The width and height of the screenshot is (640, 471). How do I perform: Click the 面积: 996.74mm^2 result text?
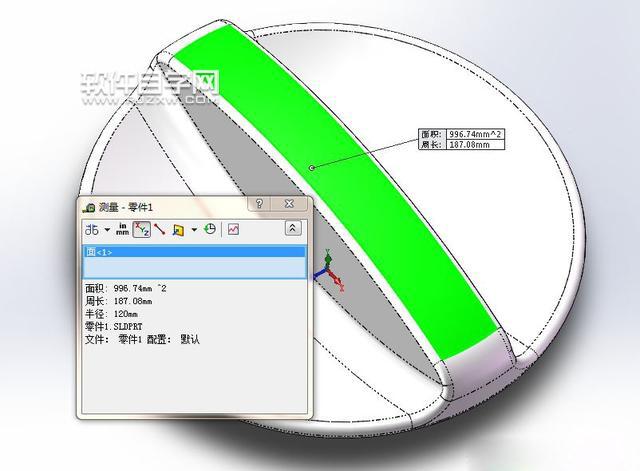126,289
